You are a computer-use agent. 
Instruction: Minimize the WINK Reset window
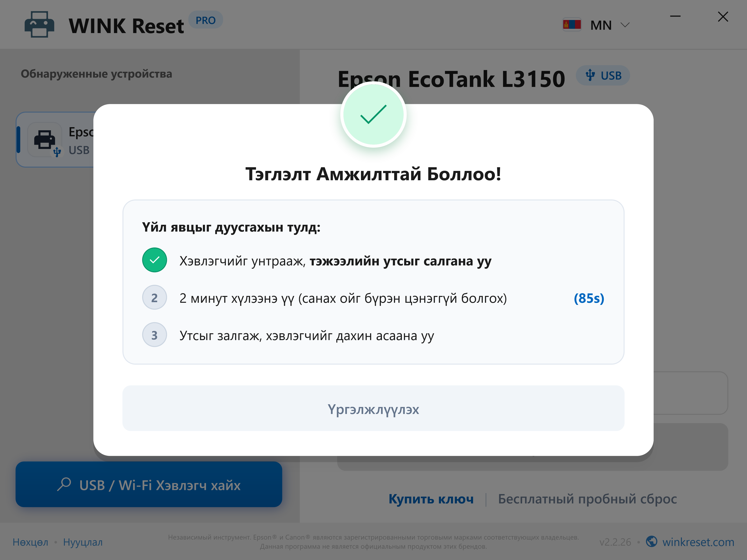pos(675,16)
